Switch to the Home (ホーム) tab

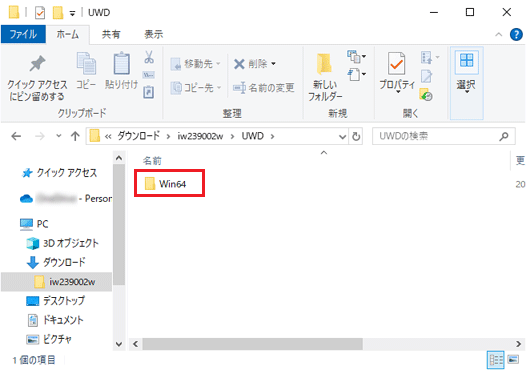tap(67, 34)
